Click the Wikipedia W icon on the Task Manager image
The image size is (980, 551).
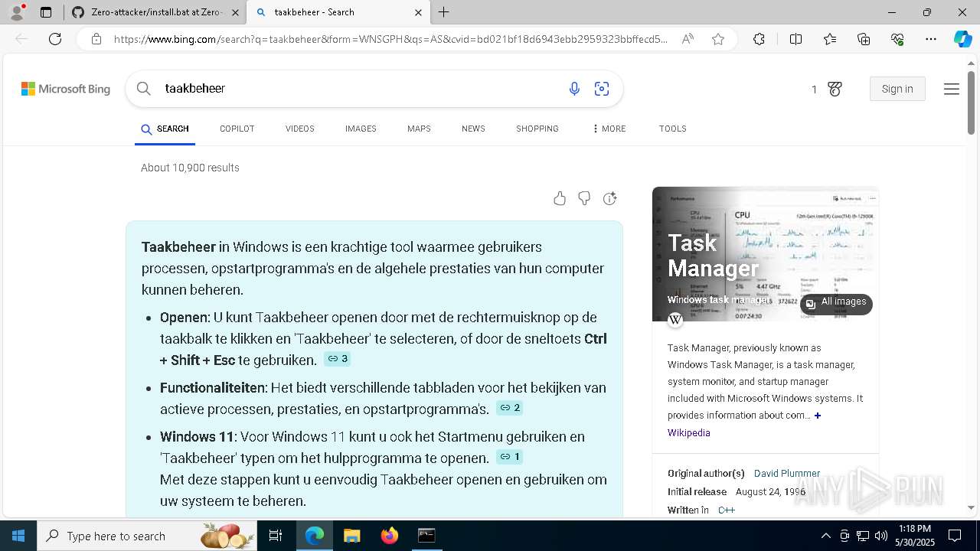coord(675,320)
